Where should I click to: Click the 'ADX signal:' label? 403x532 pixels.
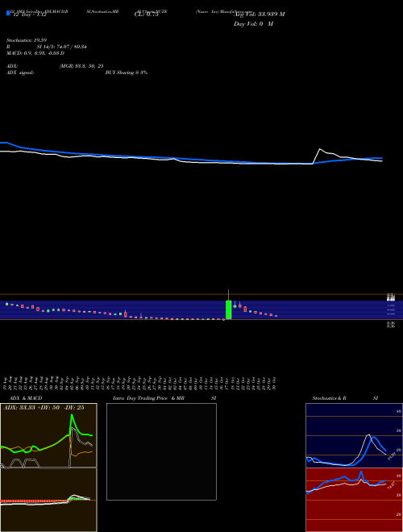point(20,73)
